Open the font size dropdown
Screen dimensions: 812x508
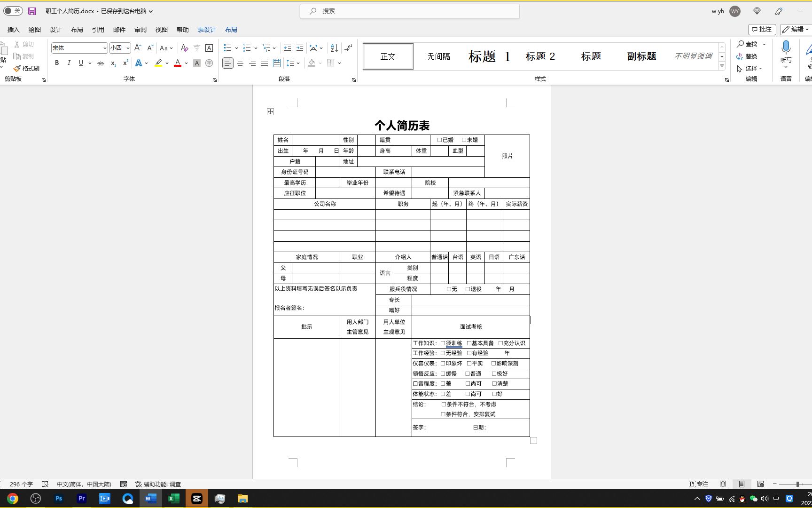[x=126, y=48]
